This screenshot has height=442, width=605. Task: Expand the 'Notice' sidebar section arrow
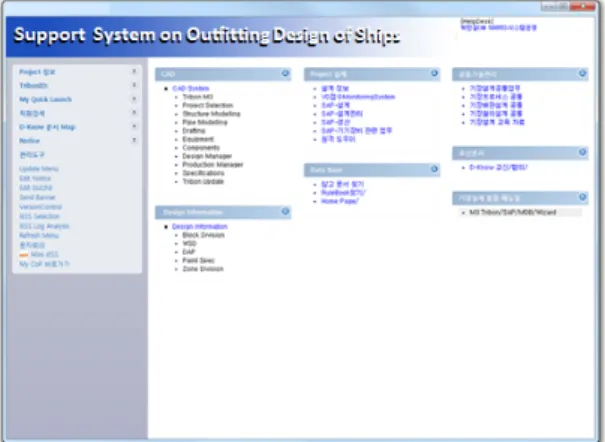pyautogui.click(x=134, y=140)
